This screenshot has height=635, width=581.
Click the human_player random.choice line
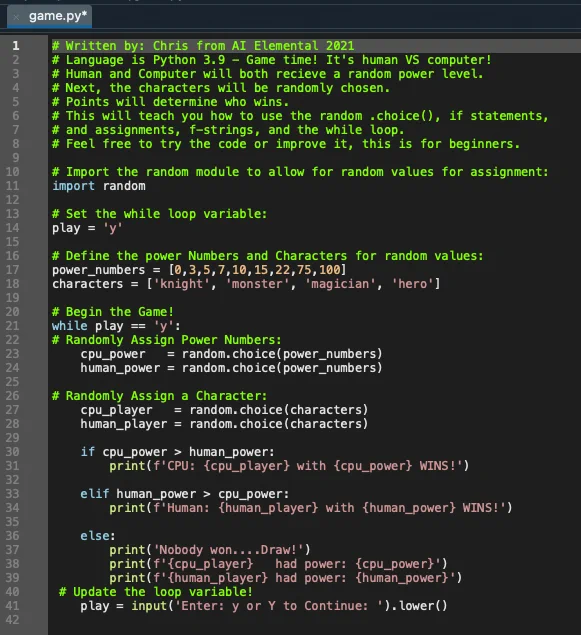point(224,424)
